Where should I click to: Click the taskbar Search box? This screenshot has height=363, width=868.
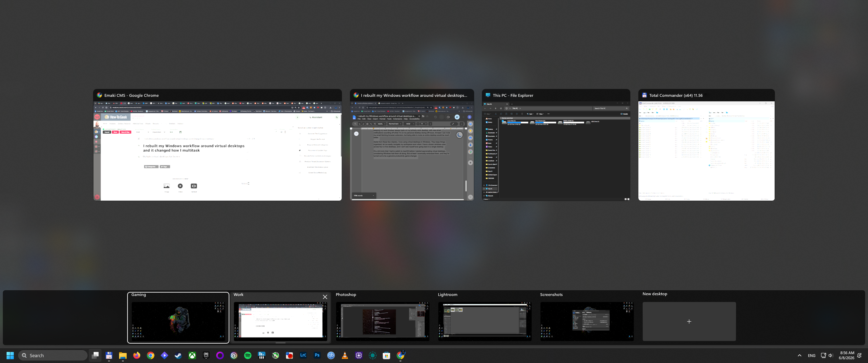click(x=53, y=355)
